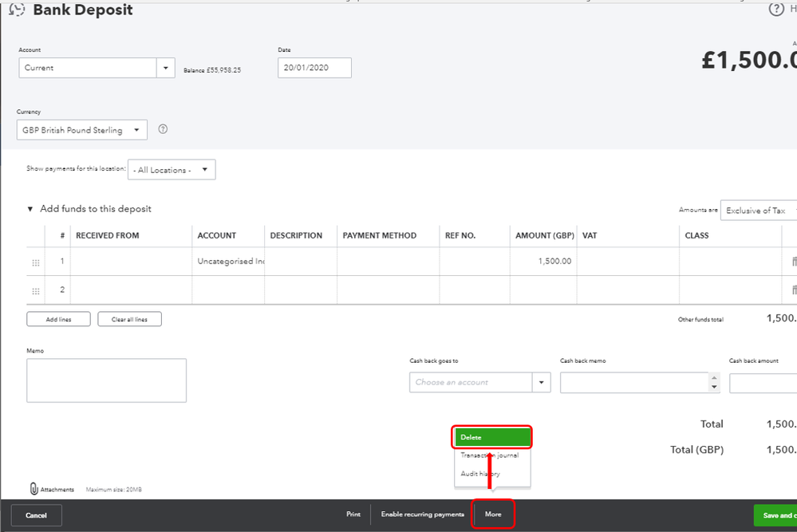Click Print in the footer bar
797x532 pixels.
coord(353,514)
